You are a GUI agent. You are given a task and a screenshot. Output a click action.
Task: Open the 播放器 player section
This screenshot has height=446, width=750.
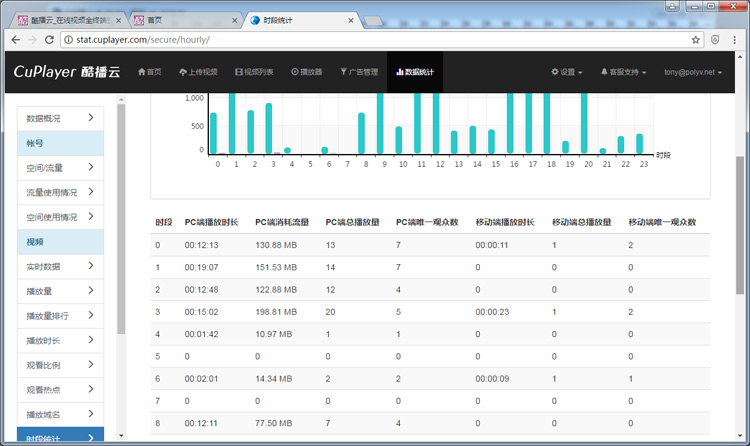[x=307, y=72]
